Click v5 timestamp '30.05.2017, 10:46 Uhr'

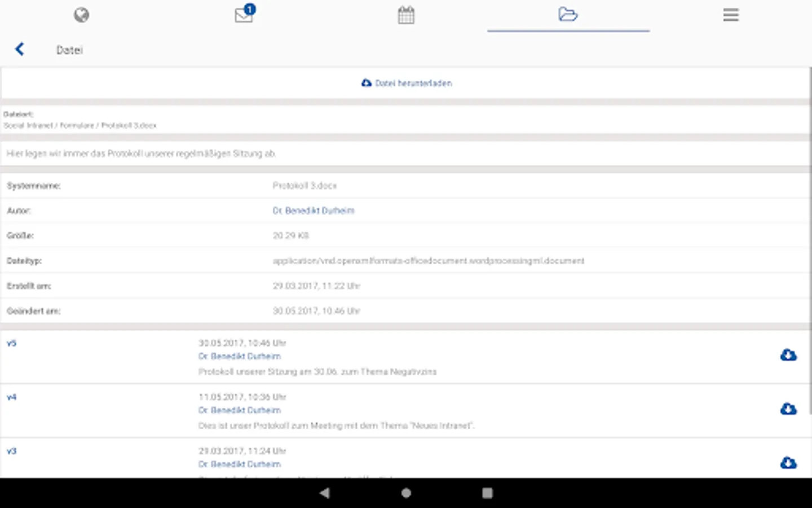pyautogui.click(x=242, y=343)
